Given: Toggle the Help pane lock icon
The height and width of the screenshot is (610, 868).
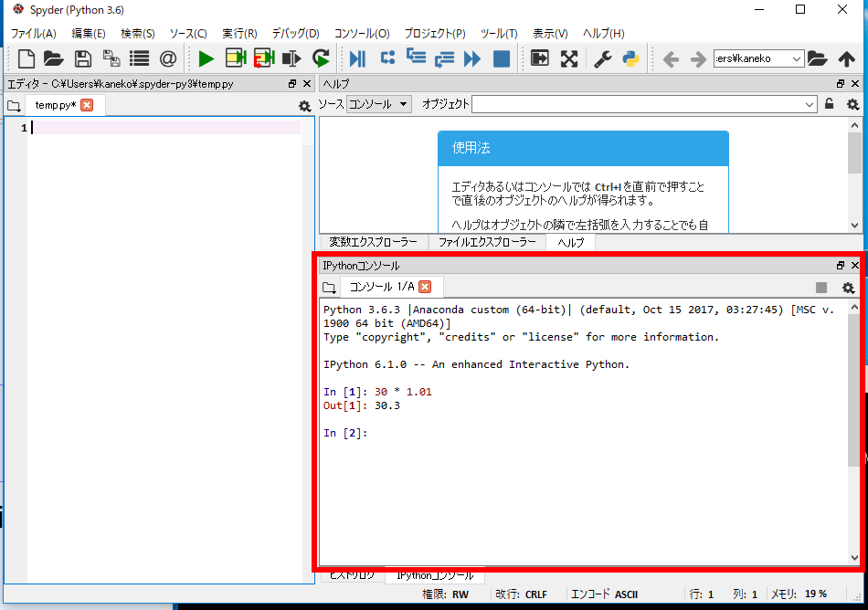Looking at the screenshot, I should (x=830, y=103).
